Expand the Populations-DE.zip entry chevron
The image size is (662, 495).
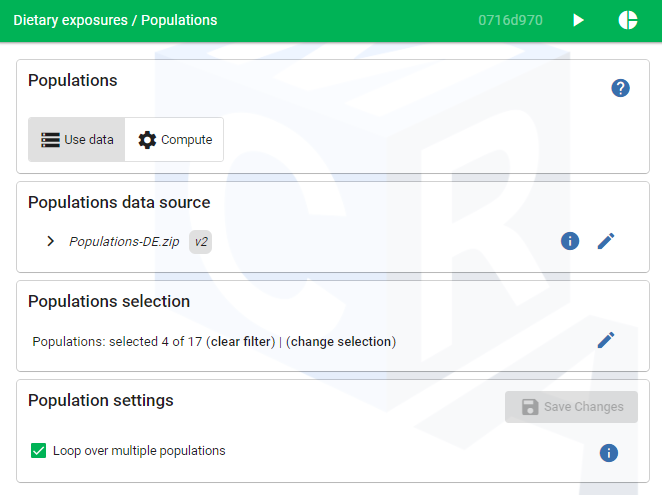click(x=50, y=242)
